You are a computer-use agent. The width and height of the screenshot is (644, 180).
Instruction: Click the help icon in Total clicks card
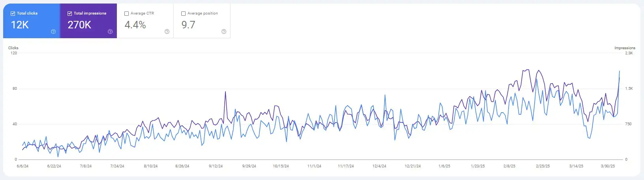tap(53, 32)
